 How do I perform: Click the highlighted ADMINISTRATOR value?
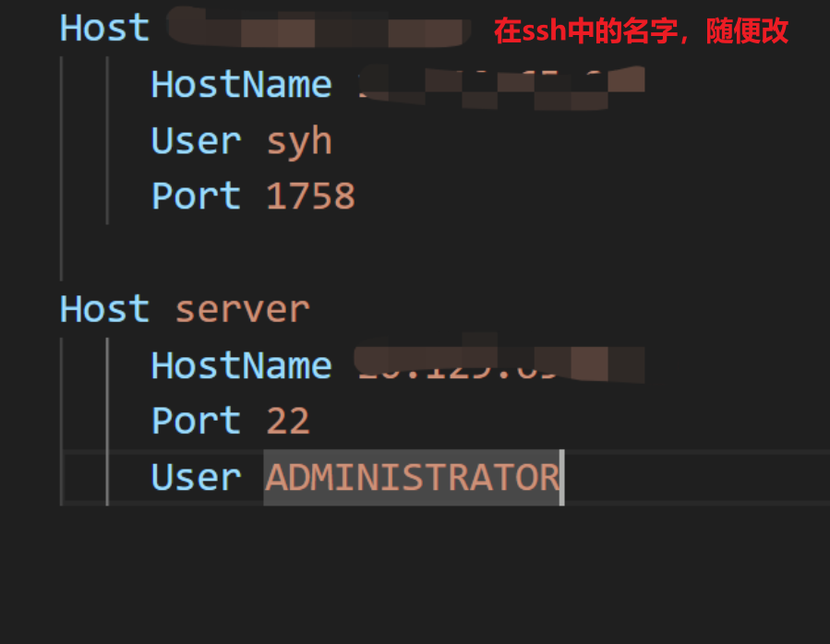pyautogui.click(x=413, y=478)
